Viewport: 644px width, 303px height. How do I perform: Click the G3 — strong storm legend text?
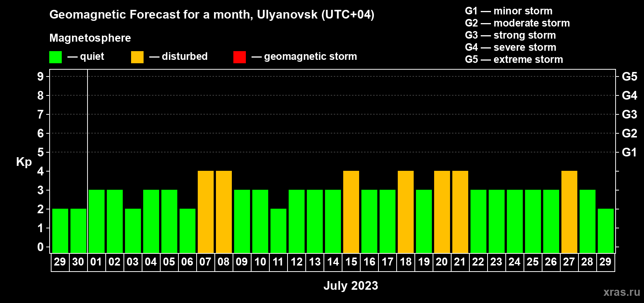510,35
